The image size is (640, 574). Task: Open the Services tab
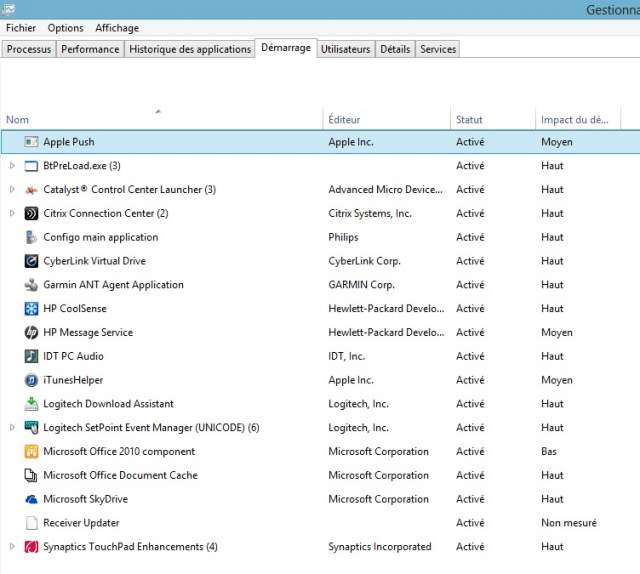click(x=438, y=49)
